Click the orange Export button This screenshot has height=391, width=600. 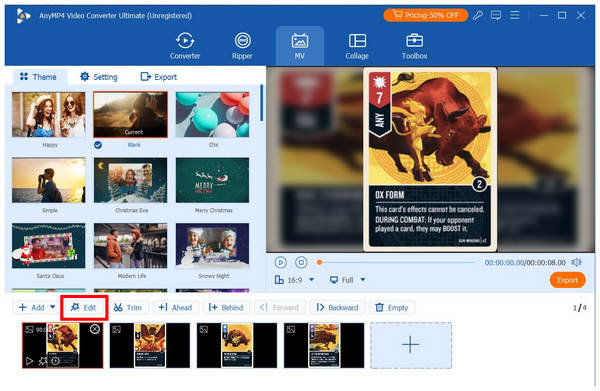[567, 280]
